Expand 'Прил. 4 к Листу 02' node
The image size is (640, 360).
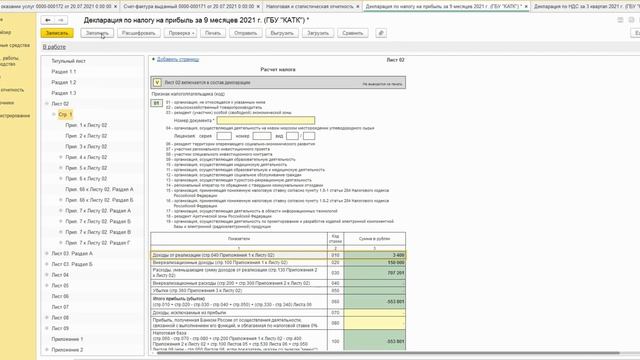(x=61, y=157)
